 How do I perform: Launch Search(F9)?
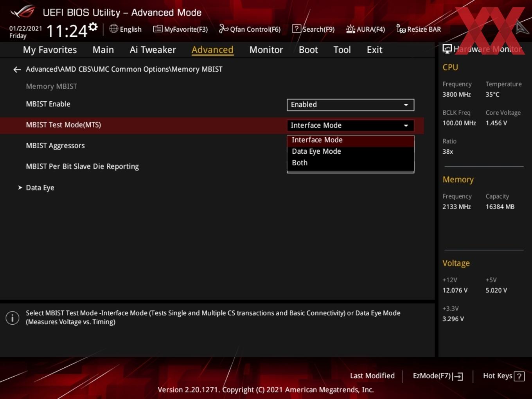[313, 29]
